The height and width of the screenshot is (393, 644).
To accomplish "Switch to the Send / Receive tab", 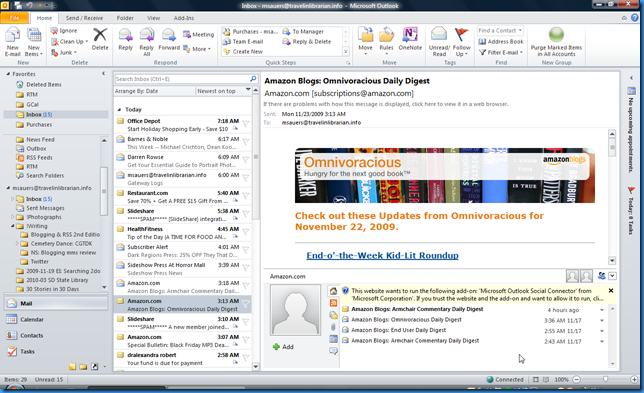I will click(84, 18).
